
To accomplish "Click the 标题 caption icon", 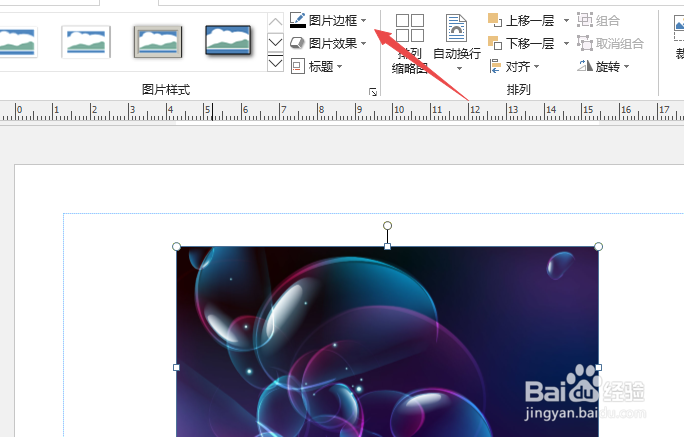I will click(298, 66).
